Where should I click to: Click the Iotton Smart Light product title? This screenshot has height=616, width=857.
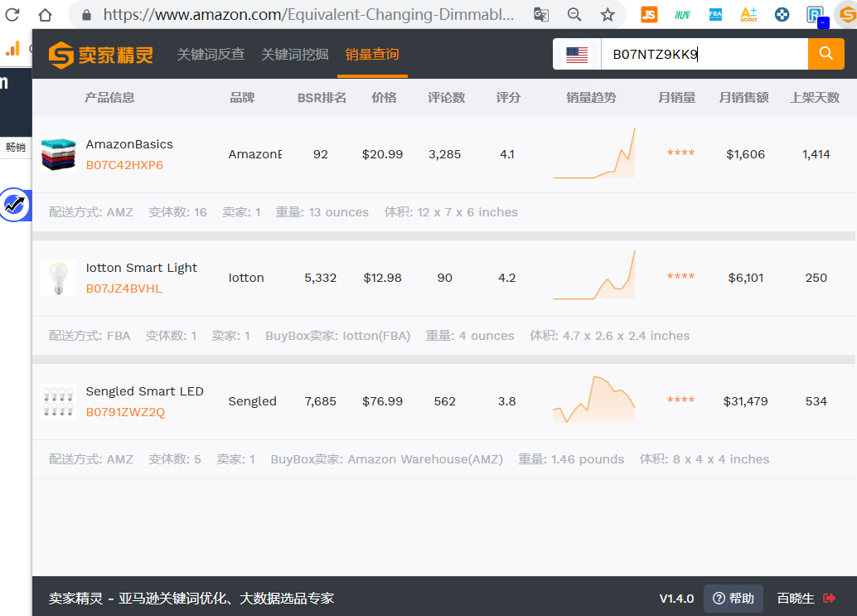point(142,268)
